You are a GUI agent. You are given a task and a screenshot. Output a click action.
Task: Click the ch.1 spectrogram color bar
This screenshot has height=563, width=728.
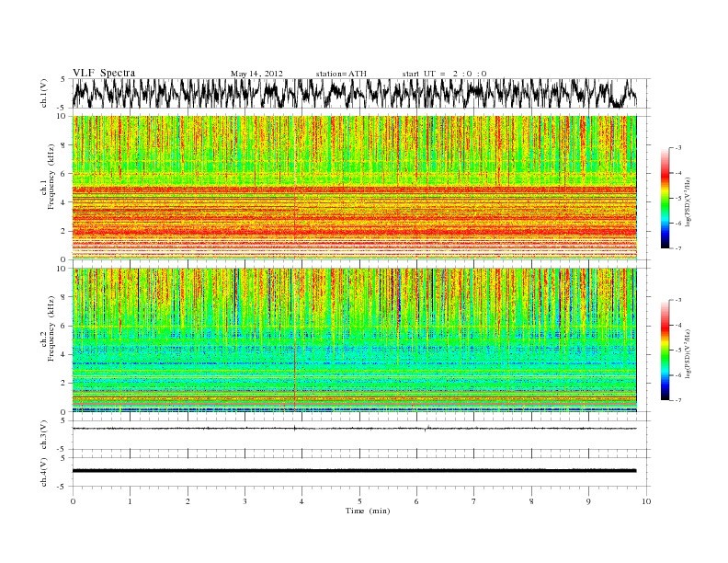[x=665, y=198]
